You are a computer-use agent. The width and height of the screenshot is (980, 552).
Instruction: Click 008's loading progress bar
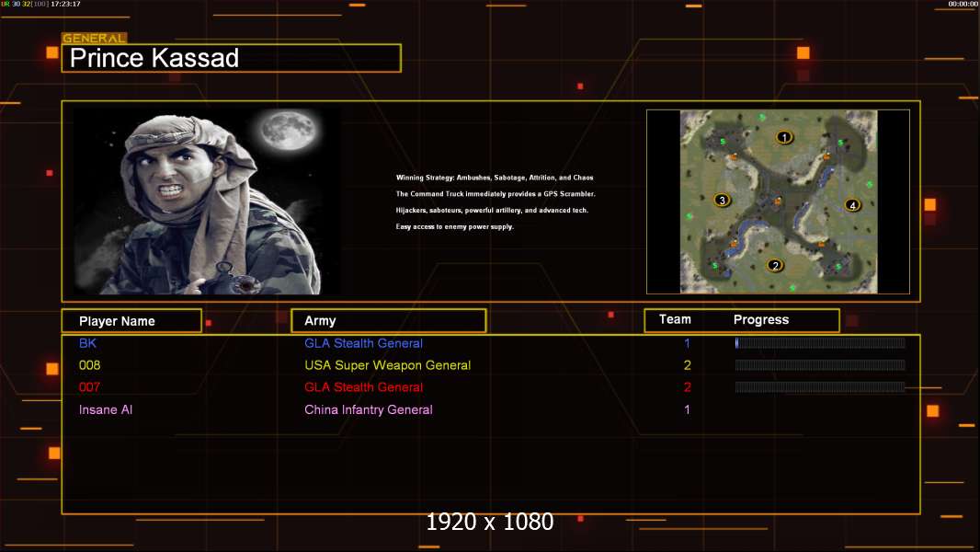tap(820, 365)
